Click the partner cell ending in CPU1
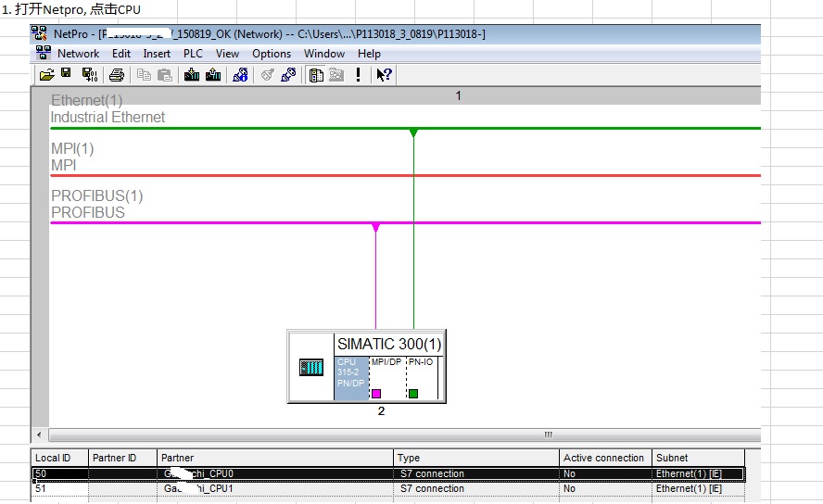The image size is (823, 504). [x=275, y=488]
